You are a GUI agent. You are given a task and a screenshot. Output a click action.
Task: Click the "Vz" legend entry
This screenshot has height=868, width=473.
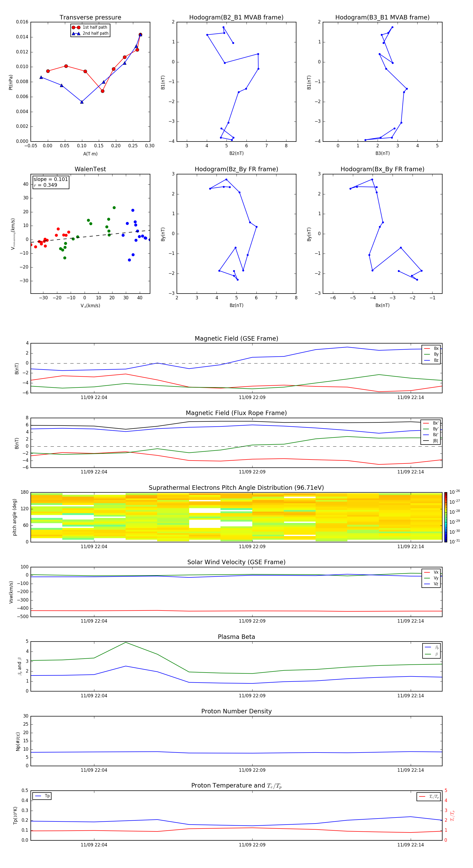[x=431, y=584]
